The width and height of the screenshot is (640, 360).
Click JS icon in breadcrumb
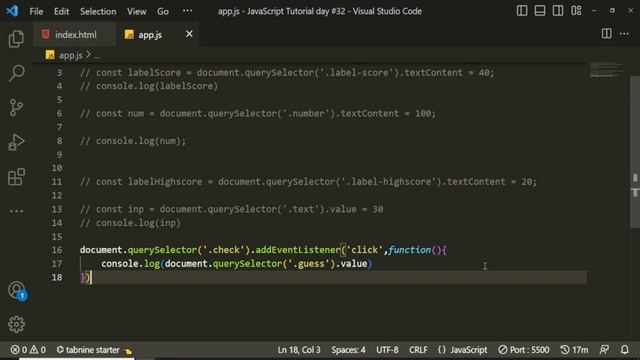point(50,55)
